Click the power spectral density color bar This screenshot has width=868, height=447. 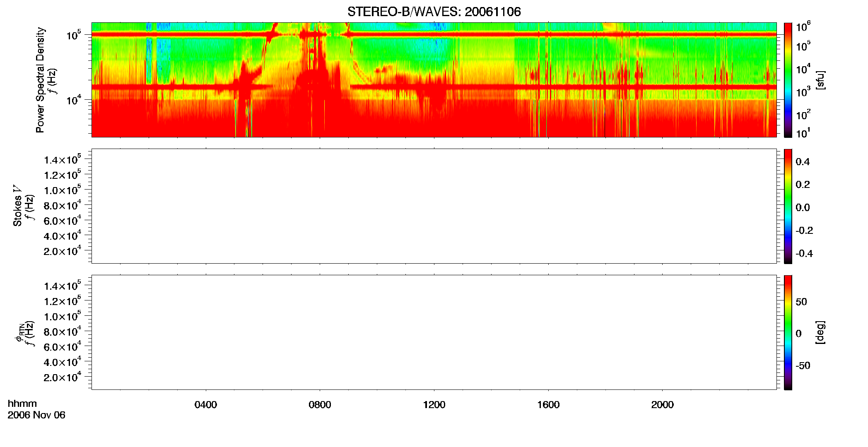(788, 80)
